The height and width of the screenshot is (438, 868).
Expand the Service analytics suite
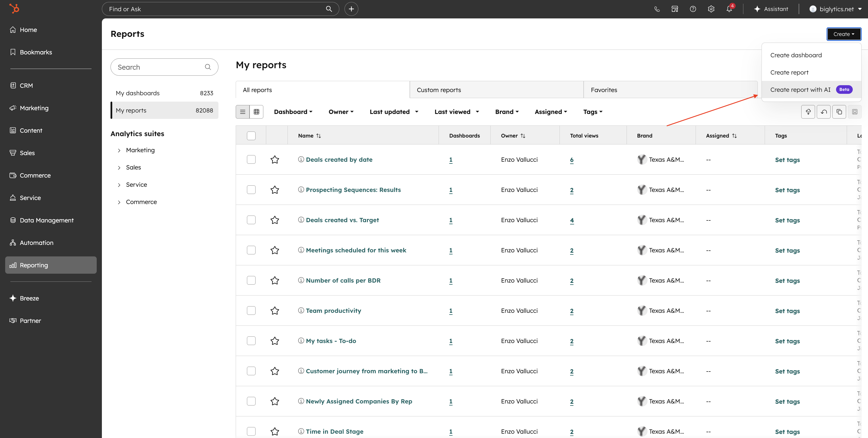pyautogui.click(x=119, y=185)
